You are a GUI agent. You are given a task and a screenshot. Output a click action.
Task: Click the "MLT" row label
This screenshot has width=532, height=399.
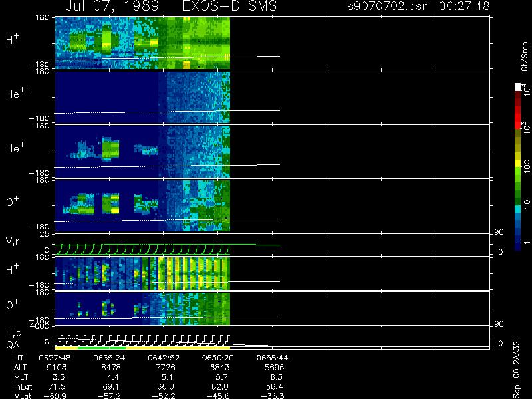point(21,377)
